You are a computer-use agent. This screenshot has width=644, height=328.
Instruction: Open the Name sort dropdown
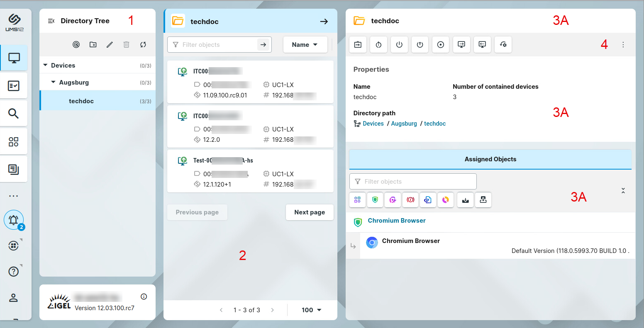(x=305, y=45)
